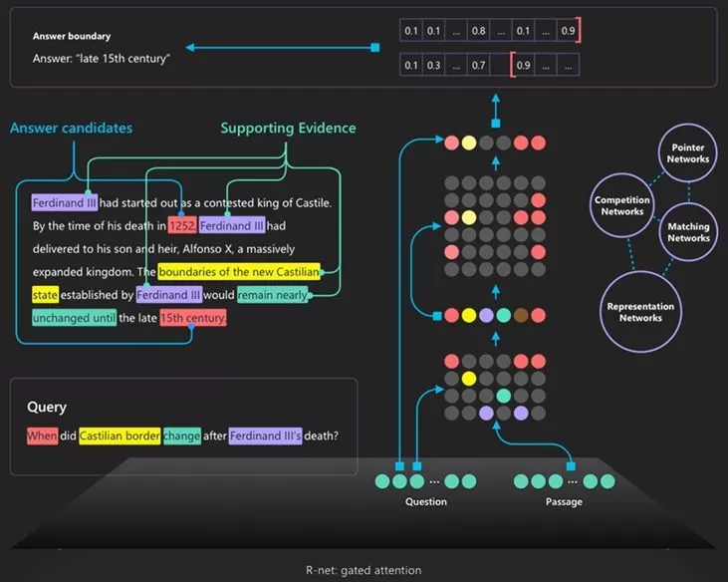This screenshot has height=582, width=728.
Task: Select the highlighted "15th century" in the passage
Action: pos(193,318)
